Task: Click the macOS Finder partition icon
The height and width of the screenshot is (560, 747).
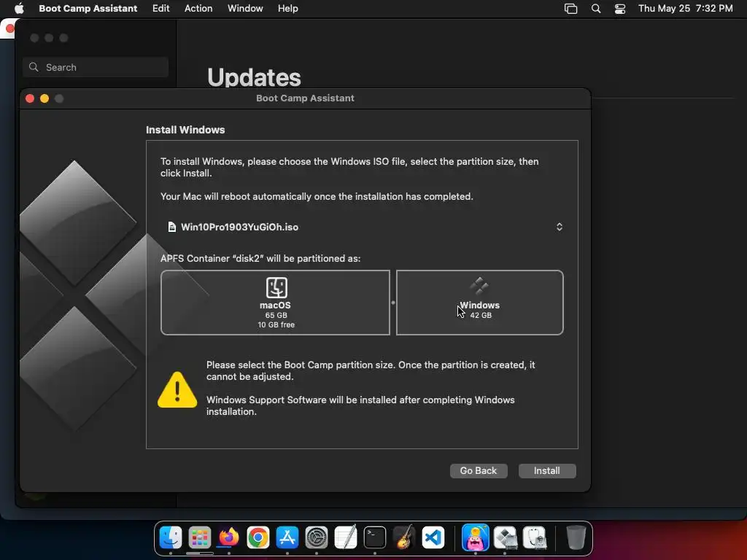Action: 276,287
